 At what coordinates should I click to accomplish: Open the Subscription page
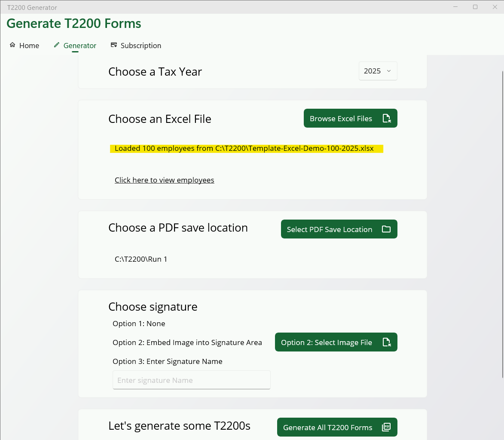141,45
